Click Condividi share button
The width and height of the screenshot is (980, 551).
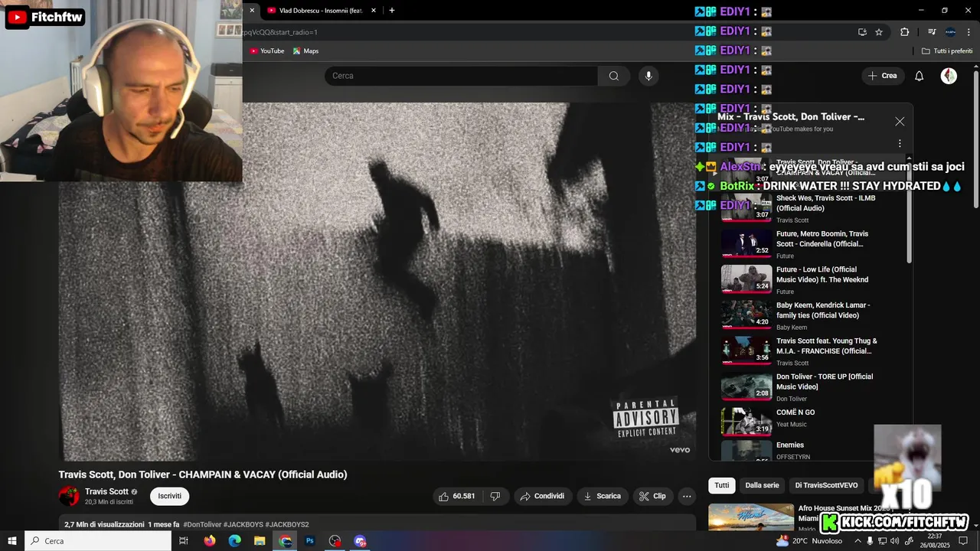(542, 496)
